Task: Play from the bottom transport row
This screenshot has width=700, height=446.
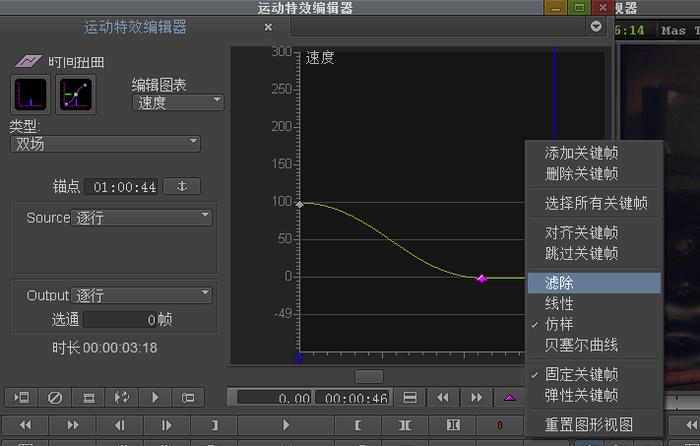Action: coord(286,425)
